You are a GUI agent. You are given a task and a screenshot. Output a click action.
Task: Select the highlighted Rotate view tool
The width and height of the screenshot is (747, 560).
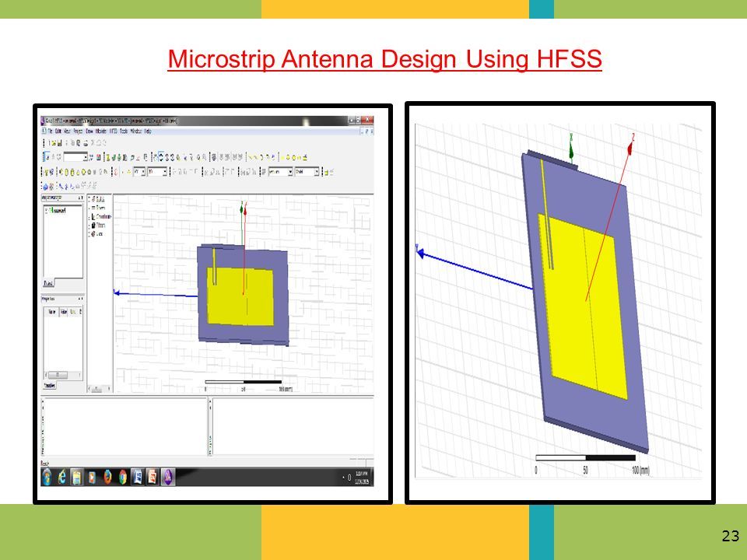tap(161, 156)
